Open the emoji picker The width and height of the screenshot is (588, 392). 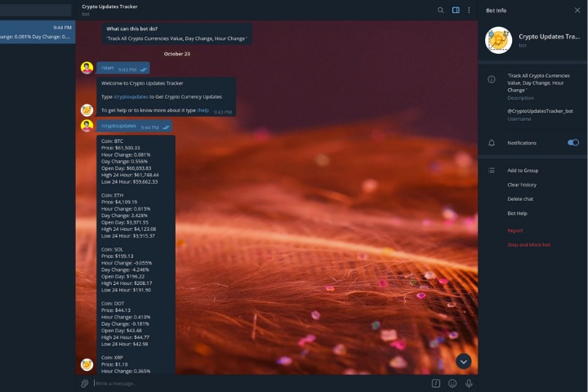point(452,383)
